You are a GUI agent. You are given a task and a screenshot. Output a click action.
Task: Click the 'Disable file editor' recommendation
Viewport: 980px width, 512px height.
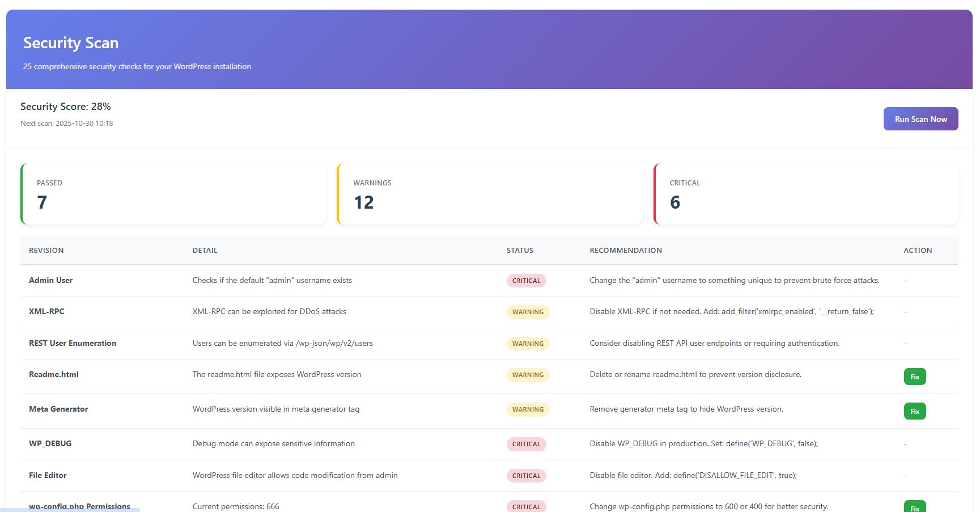(693, 475)
